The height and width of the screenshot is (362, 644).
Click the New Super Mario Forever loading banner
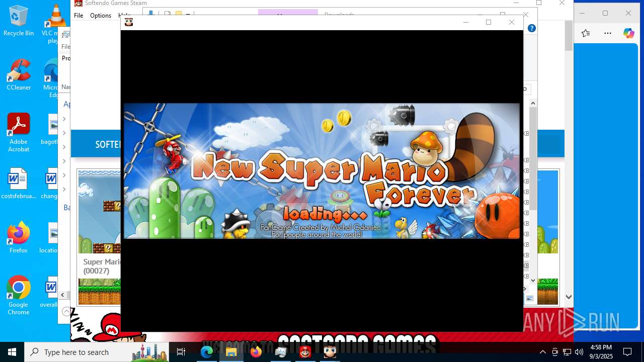(x=321, y=171)
